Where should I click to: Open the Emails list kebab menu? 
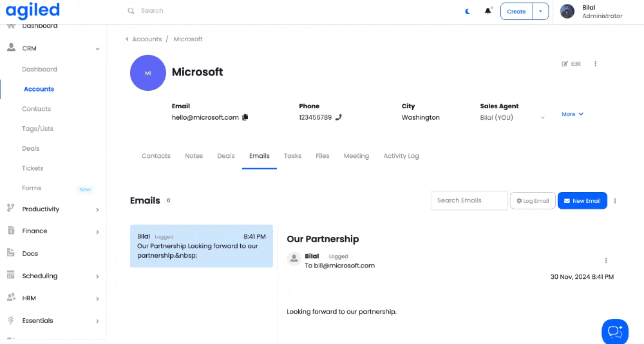coord(615,201)
